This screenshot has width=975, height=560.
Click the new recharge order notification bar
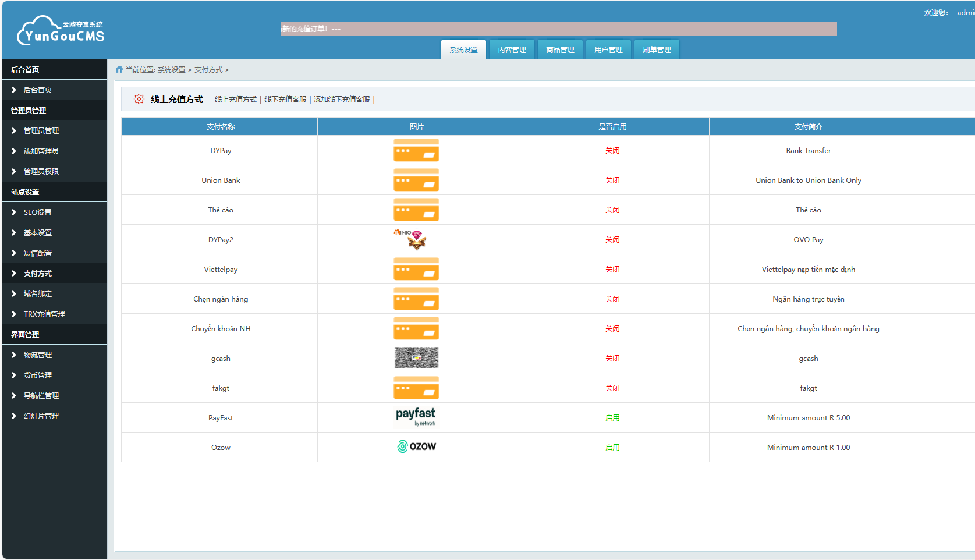pyautogui.click(x=558, y=29)
